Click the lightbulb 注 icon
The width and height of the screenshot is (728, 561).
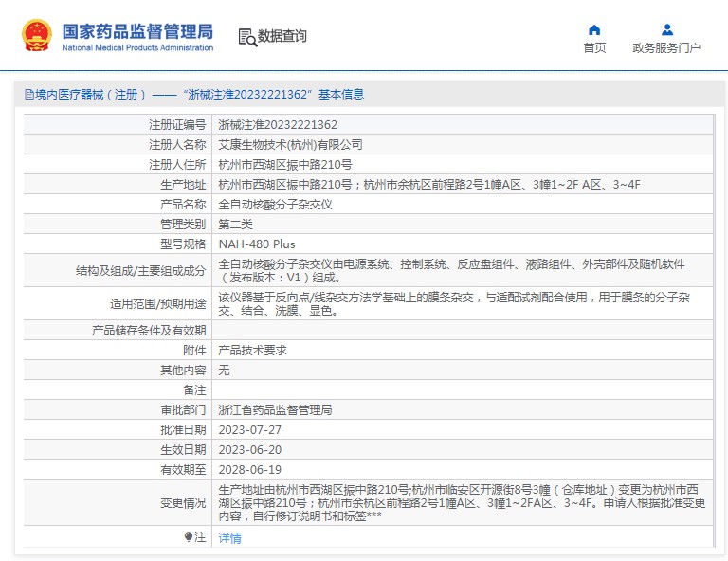188,537
